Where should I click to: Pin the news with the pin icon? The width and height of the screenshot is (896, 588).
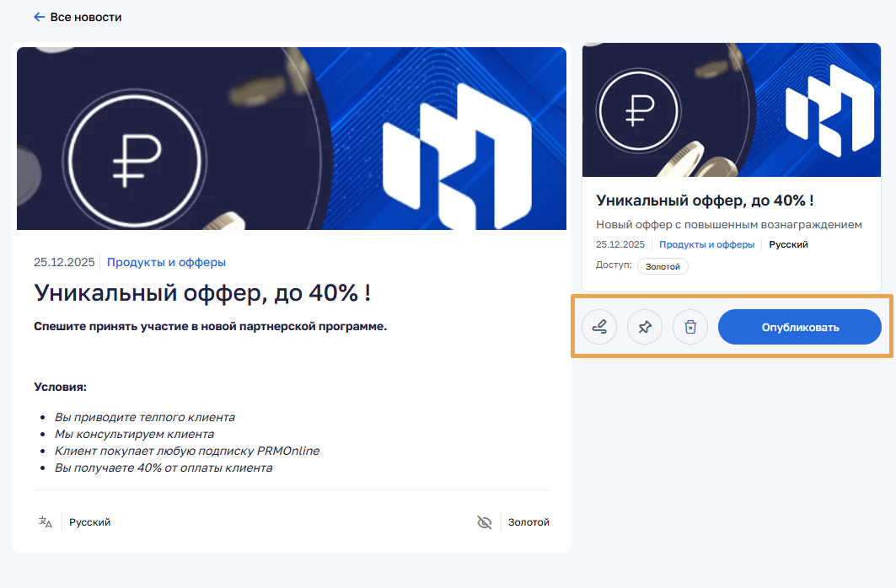(645, 327)
